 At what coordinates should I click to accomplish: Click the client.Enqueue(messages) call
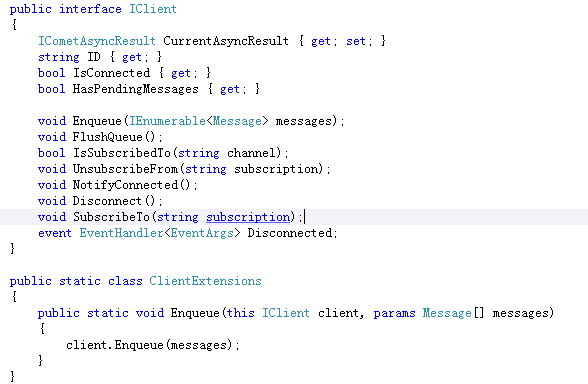point(152,345)
